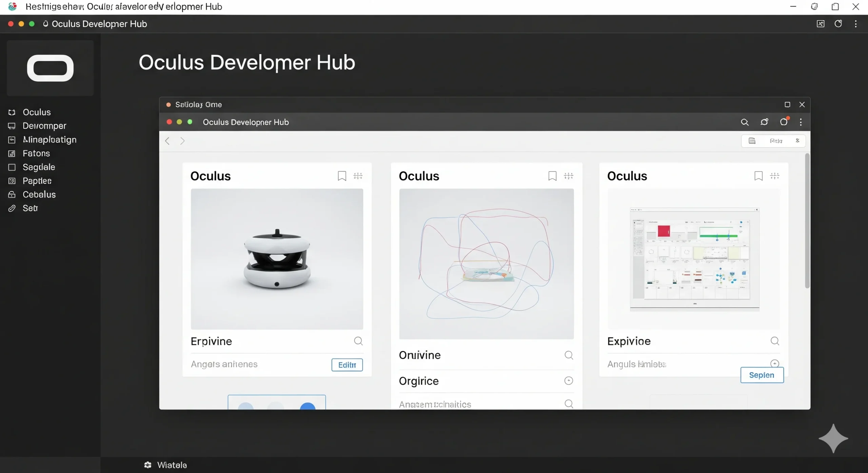The width and height of the screenshot is (868, 473).
Task: Click the bookmark icon on first Oculus card
Action: click(x=342, y=176)
